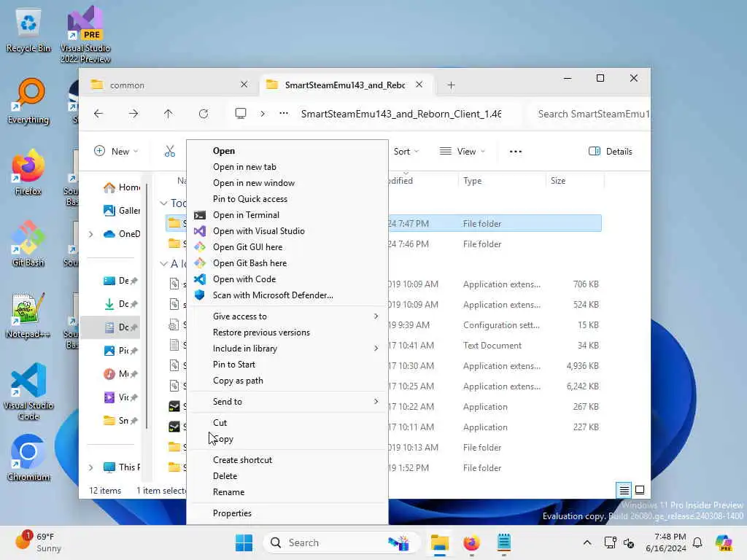Launch Visual Studio 2022 Preview desktop shortcut
Image resolution: width=747 pixels, height=560 pixels.
pos(85,34)
